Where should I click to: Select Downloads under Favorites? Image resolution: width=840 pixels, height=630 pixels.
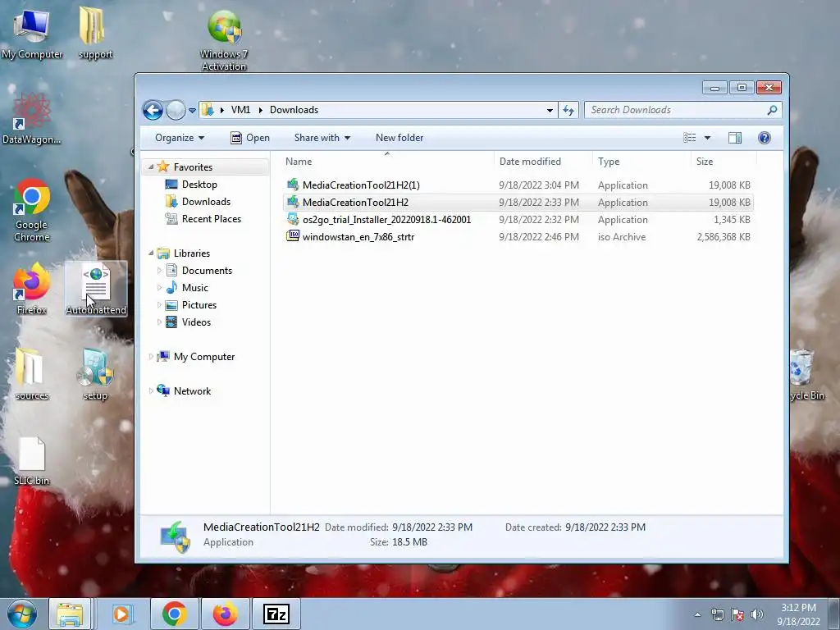206,202
